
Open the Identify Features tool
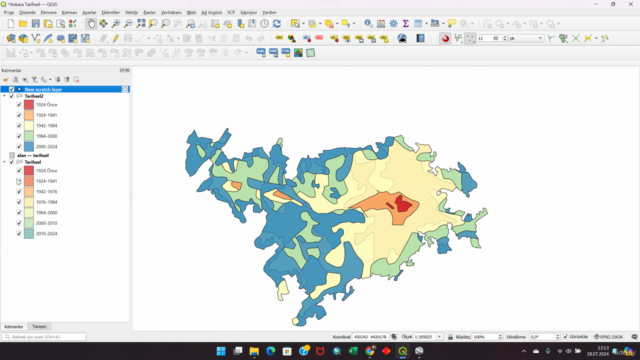coord(368,24)
